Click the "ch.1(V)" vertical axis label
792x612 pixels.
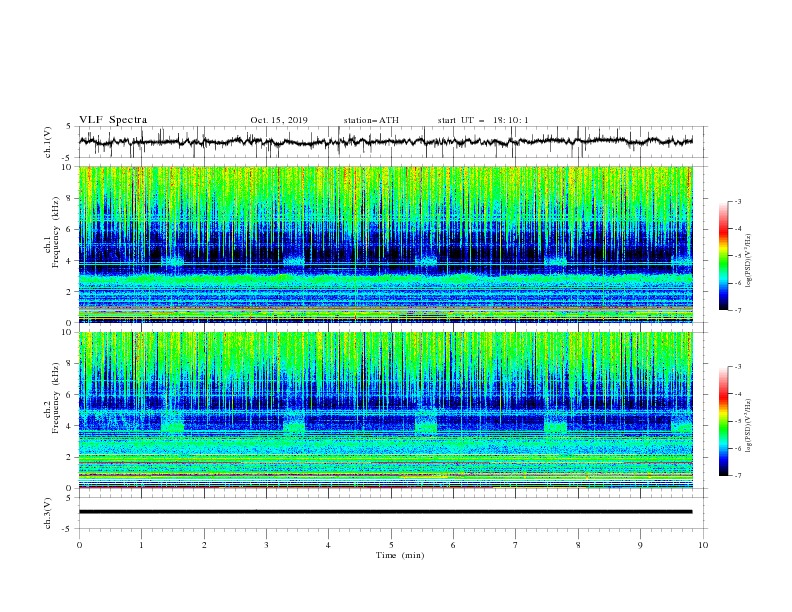[48, 142]
